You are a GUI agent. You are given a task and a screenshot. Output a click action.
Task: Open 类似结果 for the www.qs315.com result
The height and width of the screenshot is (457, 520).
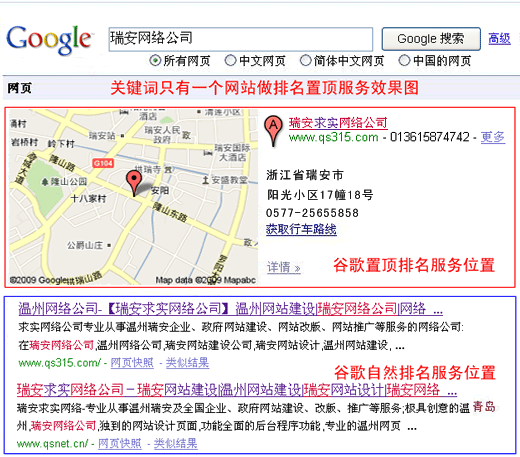click(x=187, y=363)
